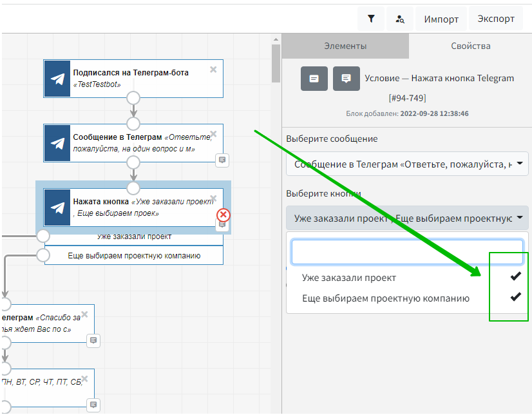Screen dimensions: 532x415
Task: Click the 'Экспорт' button
Action: pos(496,19)
